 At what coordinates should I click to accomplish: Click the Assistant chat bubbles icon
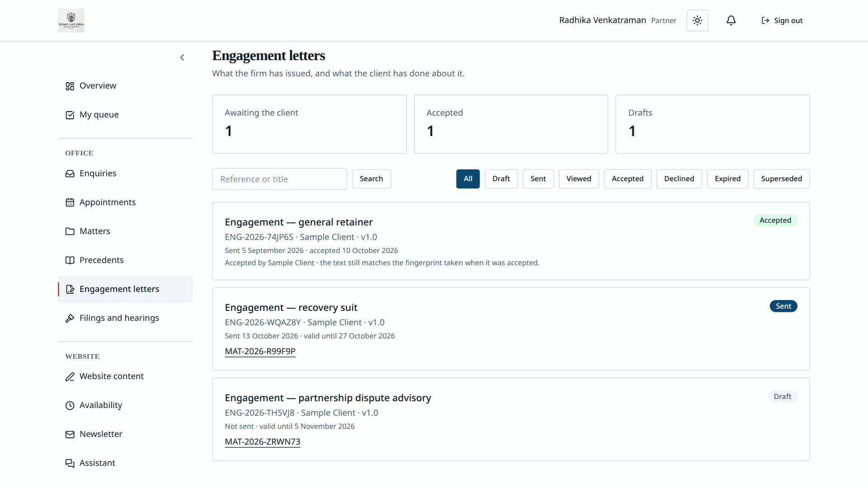(x=70, y=463)
